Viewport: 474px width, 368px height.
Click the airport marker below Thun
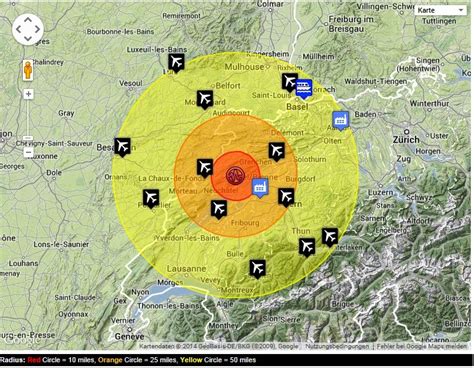[x=307, y=247]
